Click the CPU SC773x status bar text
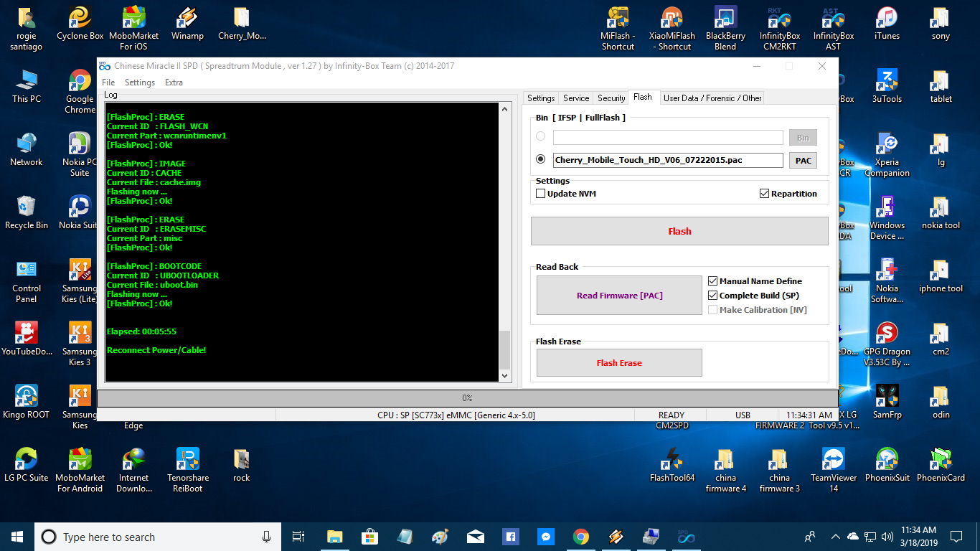This screenshot has height=551, width=980. (456, 415)
